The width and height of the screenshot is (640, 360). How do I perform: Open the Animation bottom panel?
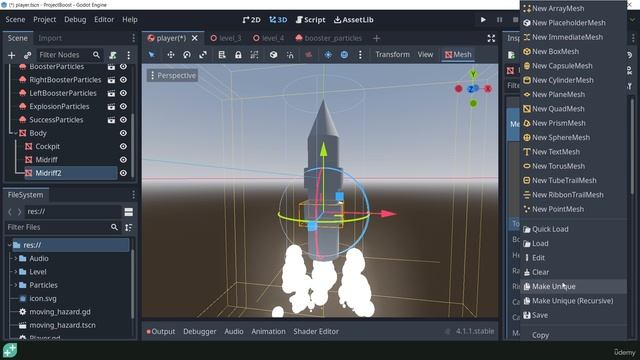click(x=268, y=331)
